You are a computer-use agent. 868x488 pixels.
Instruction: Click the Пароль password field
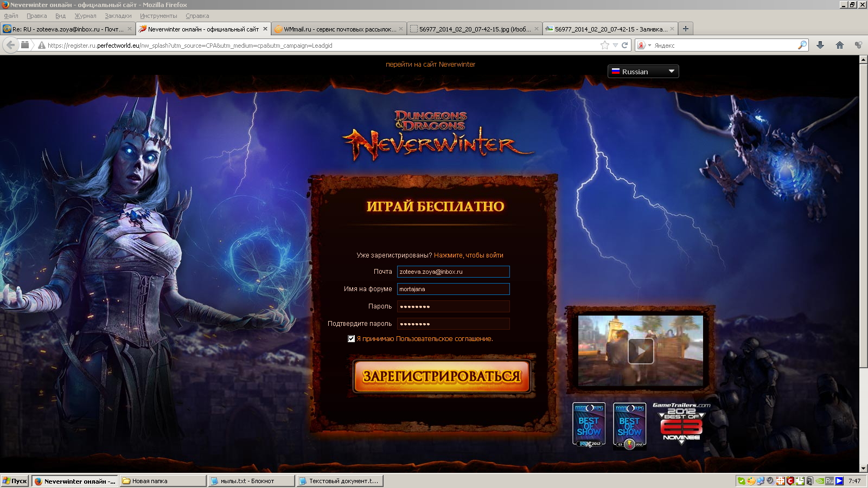click(453, 306)
